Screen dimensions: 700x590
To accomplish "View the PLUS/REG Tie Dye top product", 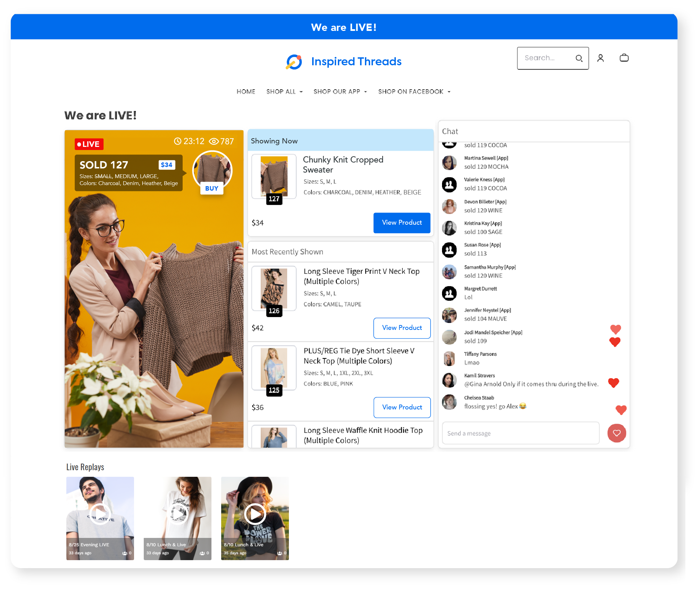I will [x=402, y=407].
